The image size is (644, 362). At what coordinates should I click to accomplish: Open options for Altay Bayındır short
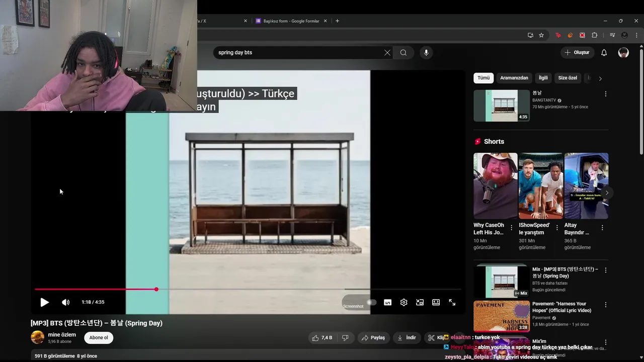(602, 228)
